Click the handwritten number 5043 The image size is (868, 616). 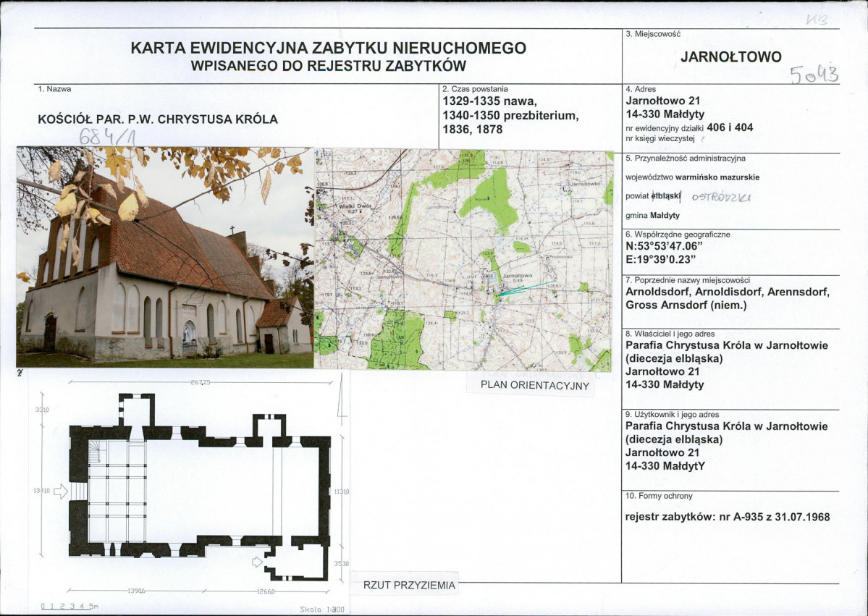pyautogui.click(x=814, y=74)
